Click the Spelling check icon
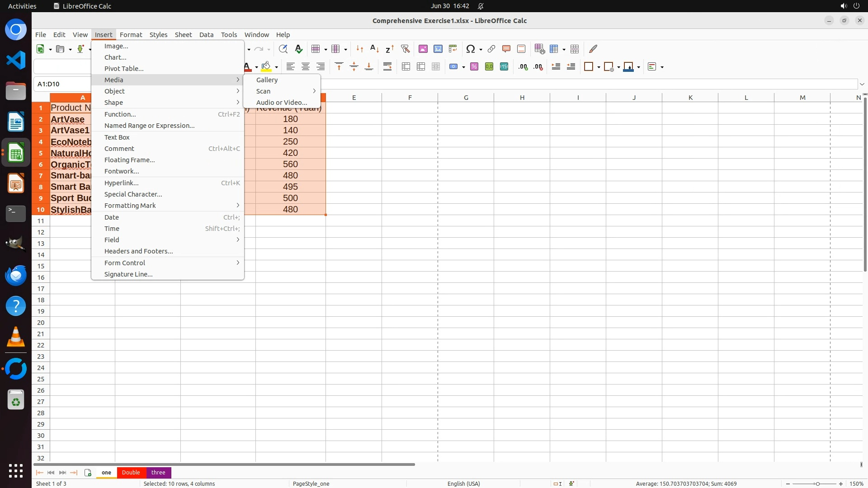The height and width of the screenshot is (488, 868). pyautogui.click(x=298, y=49)
